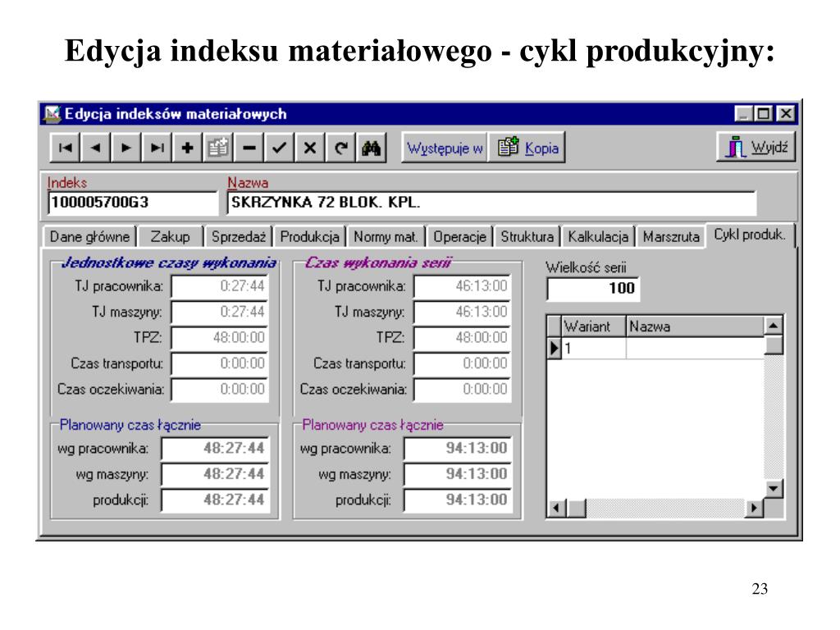This screenshot has width=840, height=630.
Task: Click series TJ pracownika field 46:13:00
Action: click(x=463, y=286)
